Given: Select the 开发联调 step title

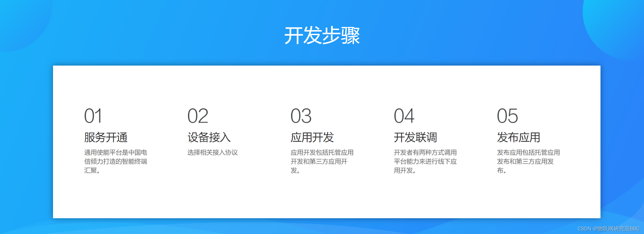Looking at the screenshot, I should 415,137.
